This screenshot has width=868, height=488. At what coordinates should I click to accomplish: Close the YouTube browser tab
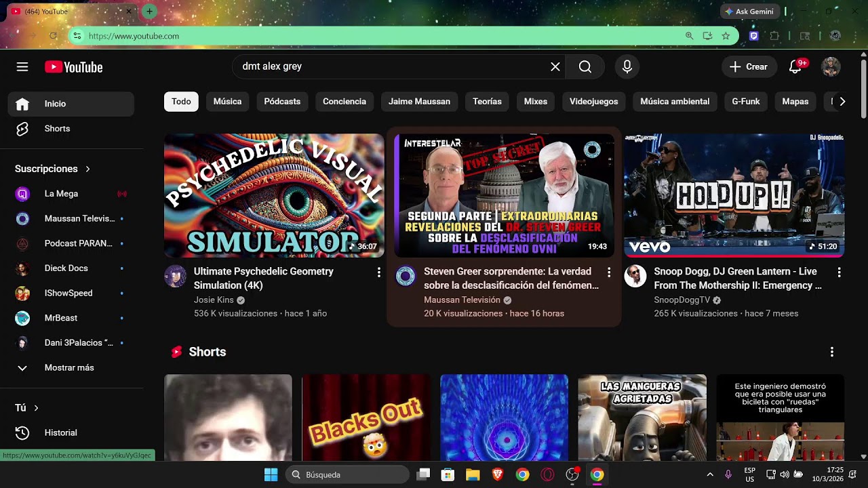(x=129, y=12)
